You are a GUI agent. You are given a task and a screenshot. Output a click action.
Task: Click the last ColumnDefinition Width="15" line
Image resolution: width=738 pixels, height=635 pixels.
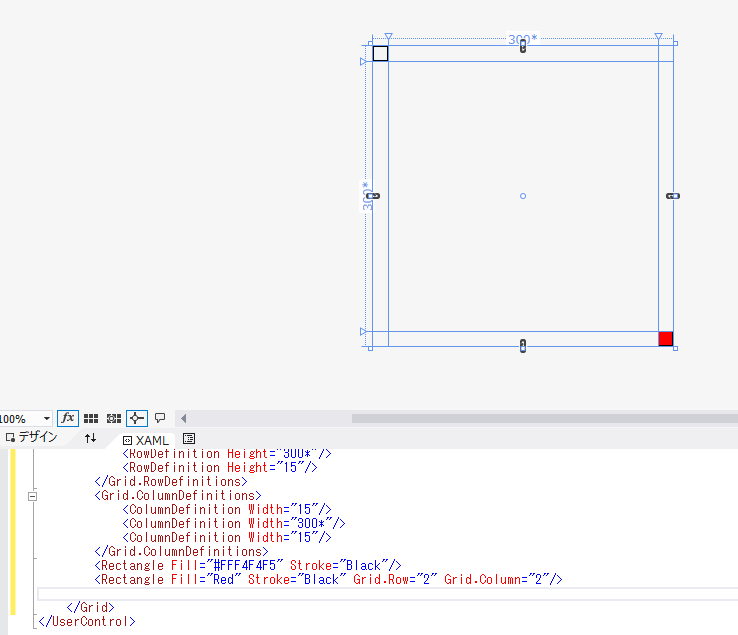pyautogui.click(x=227, y=538)
